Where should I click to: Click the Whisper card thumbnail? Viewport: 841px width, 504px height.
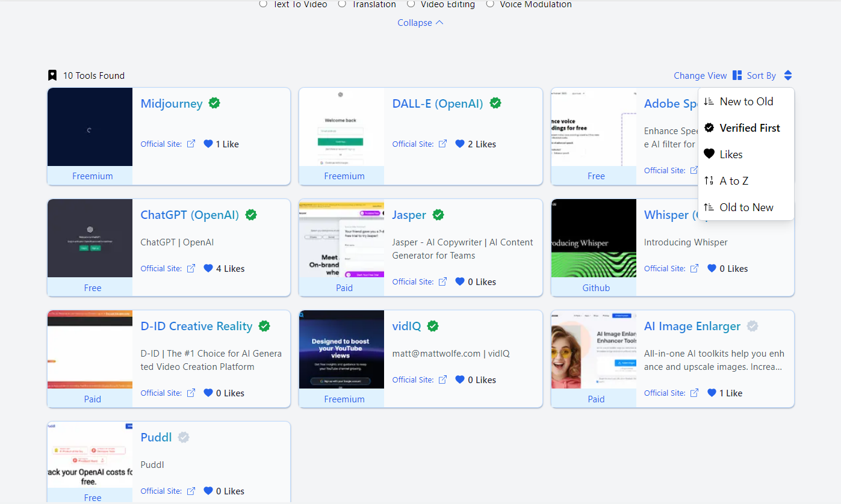[x=594, y=238]
